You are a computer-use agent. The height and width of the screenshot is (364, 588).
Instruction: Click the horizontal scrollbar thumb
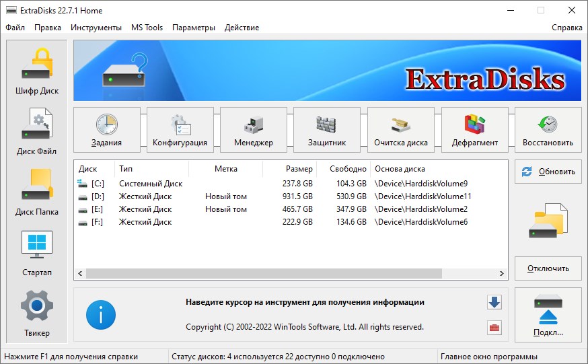tap(264, 274)
